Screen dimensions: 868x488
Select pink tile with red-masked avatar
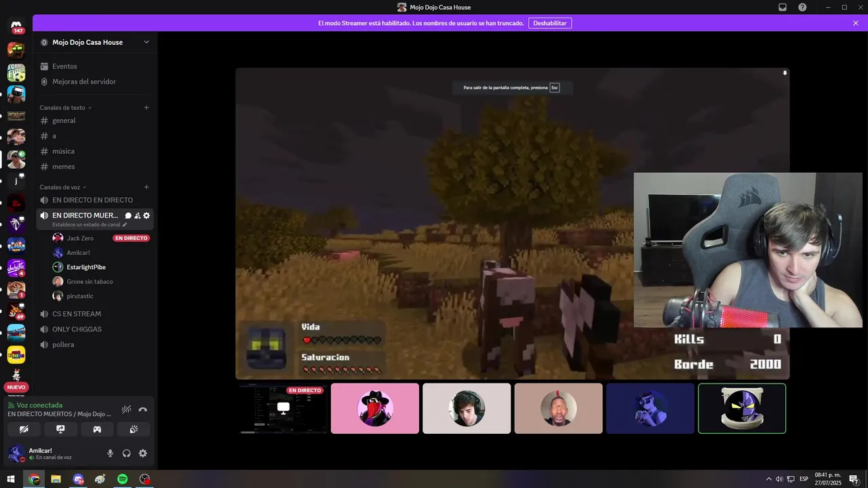coord(375,408)
